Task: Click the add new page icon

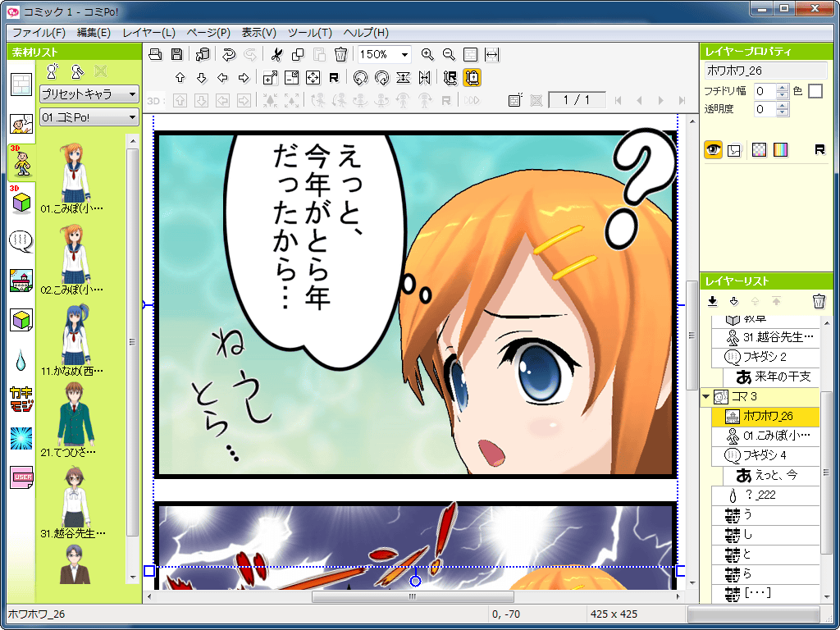Action: coord(515,100)
